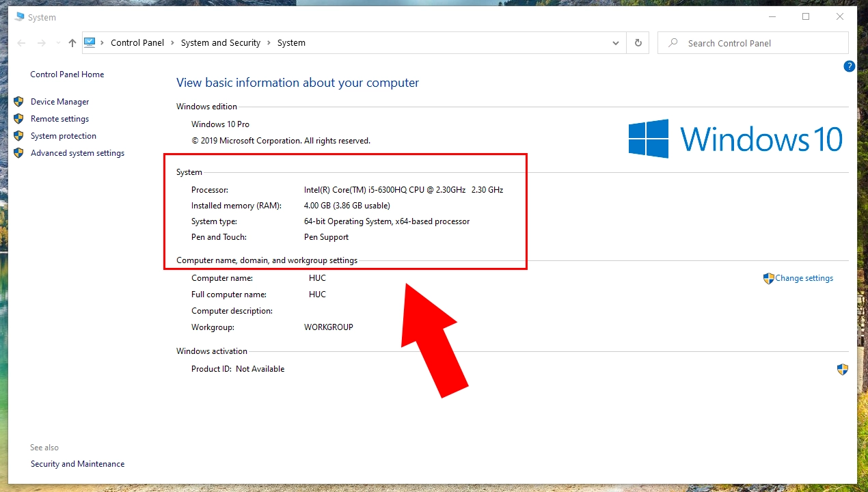Expand chevron after System and Security breadcrumb
Viewport: 868px width, 492px height.
(x=269, y=43)
